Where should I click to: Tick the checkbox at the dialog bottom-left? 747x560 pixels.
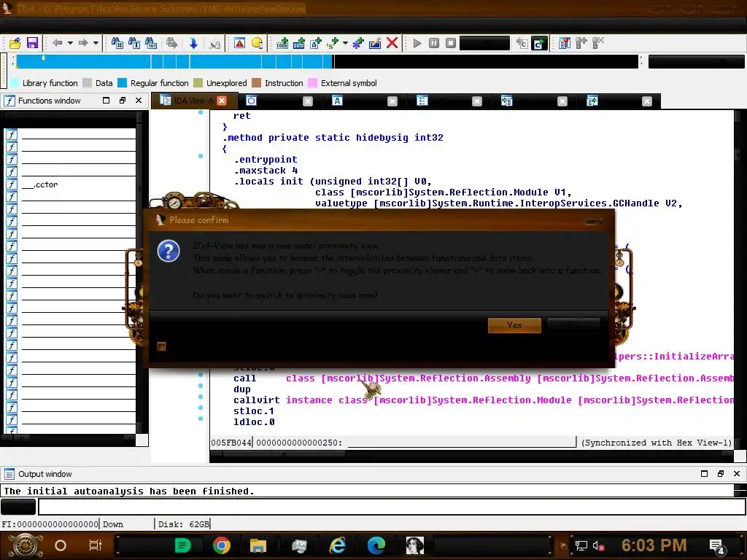[x=161, y=346]
